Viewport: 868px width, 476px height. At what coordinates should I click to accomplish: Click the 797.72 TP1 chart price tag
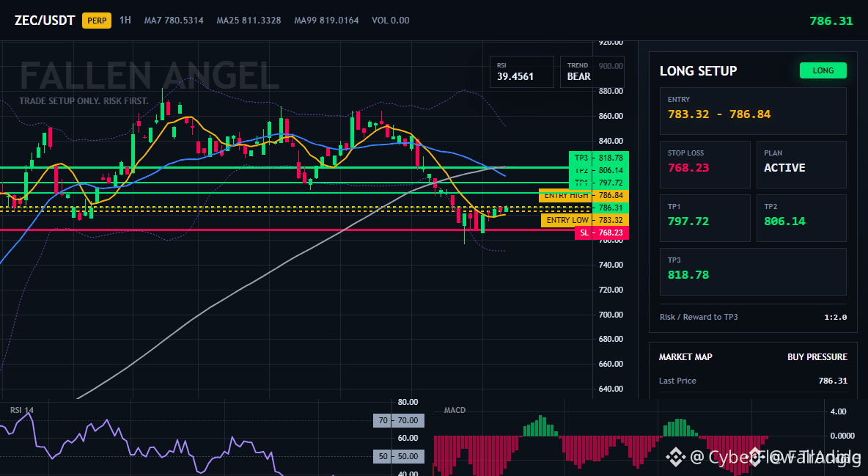click(599, 183)
